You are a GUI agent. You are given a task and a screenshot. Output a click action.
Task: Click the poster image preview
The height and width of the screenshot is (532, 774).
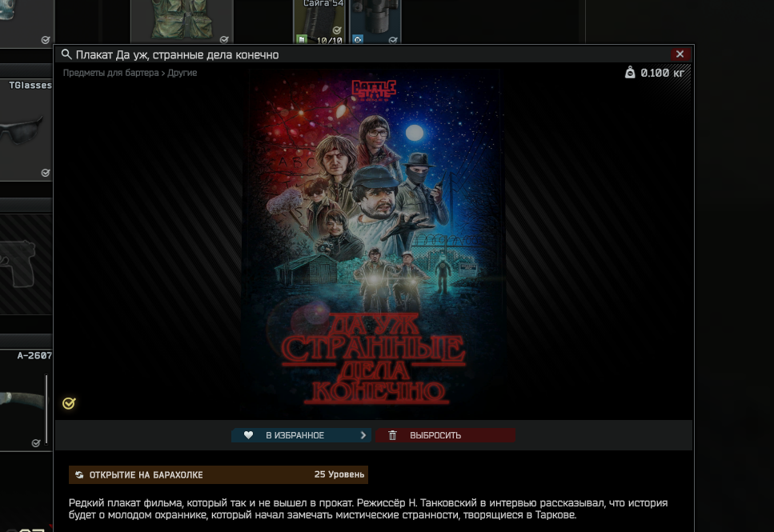(x=374, y=242)
